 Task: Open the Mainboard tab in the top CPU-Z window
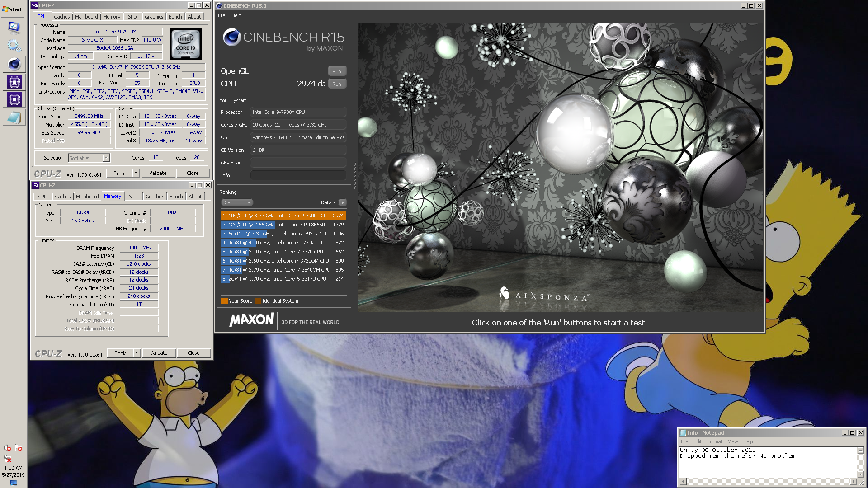point(86,17)
